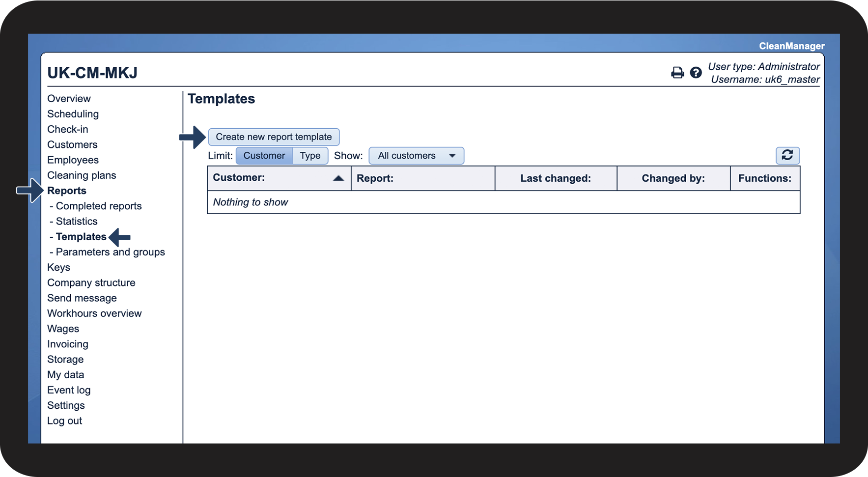Open Customers section
The image size is (868, 477).
(x=72, y=144)
